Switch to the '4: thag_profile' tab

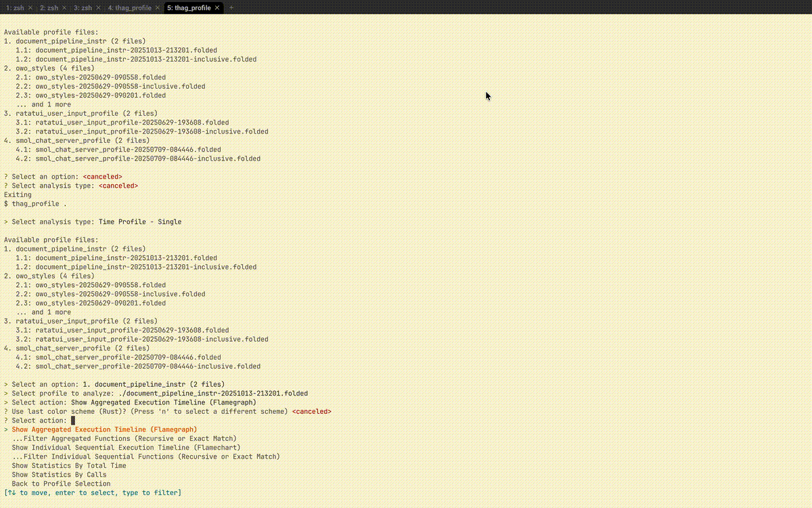point(130,7)
